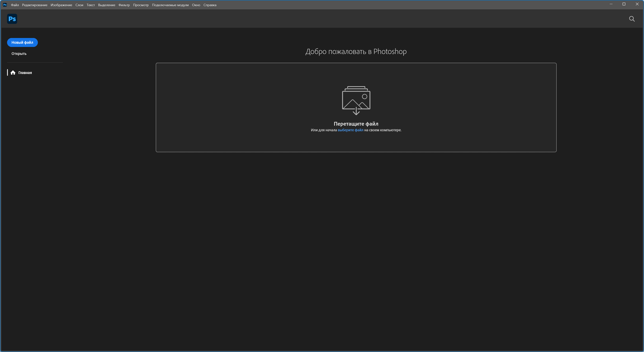The width and height of the screenshot is (644, 352).
Task: Open the Редактирование menu
Action: click(34, 5)
